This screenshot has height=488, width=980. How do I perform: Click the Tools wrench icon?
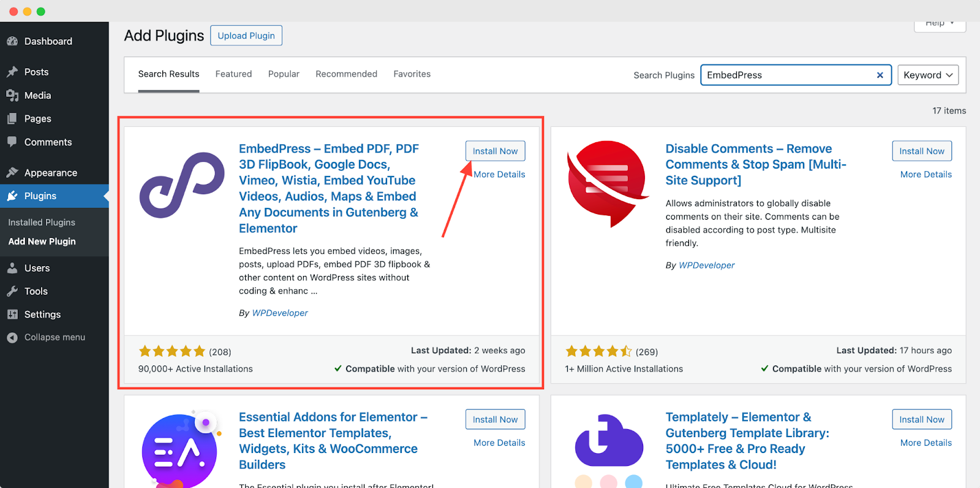click(x=12, y=291)
